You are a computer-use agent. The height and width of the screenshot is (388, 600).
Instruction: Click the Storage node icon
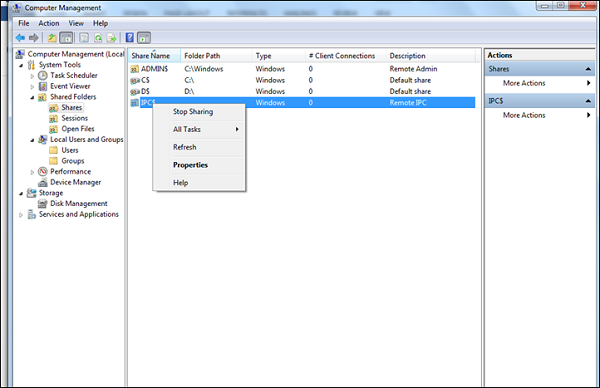31,193
